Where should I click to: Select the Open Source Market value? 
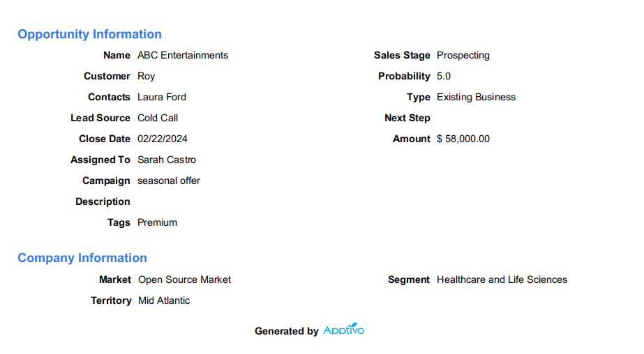coord(184,279)
